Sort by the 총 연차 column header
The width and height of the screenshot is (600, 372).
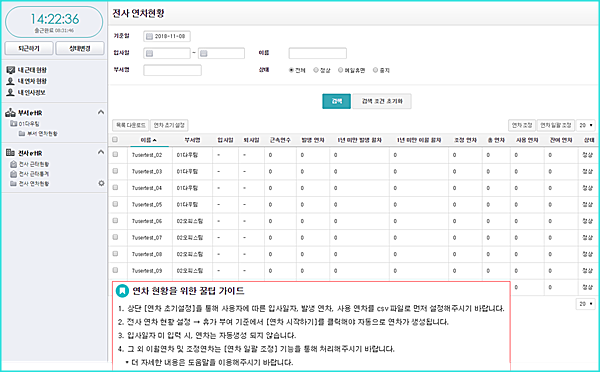pos(496,140)
